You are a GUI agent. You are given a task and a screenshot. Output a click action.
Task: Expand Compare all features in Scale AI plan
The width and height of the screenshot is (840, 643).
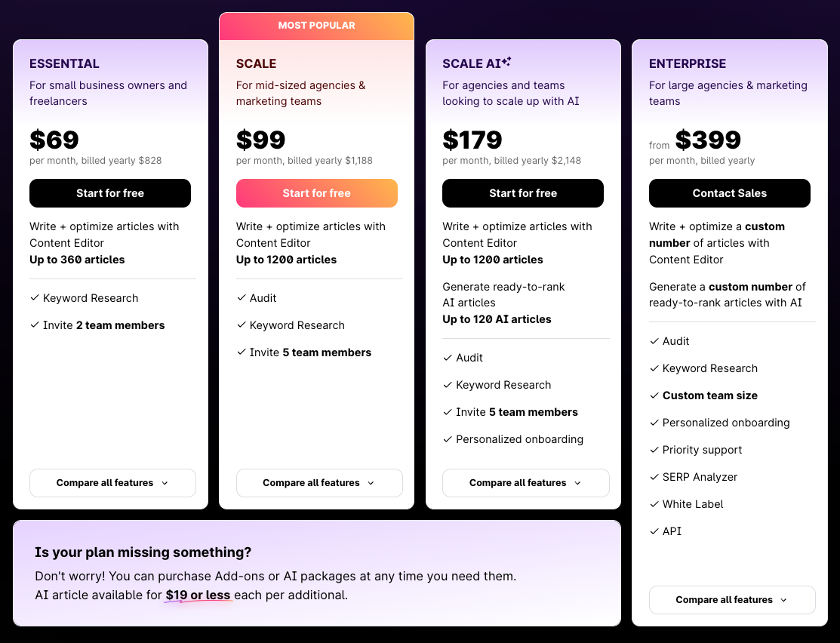point(525,483)
